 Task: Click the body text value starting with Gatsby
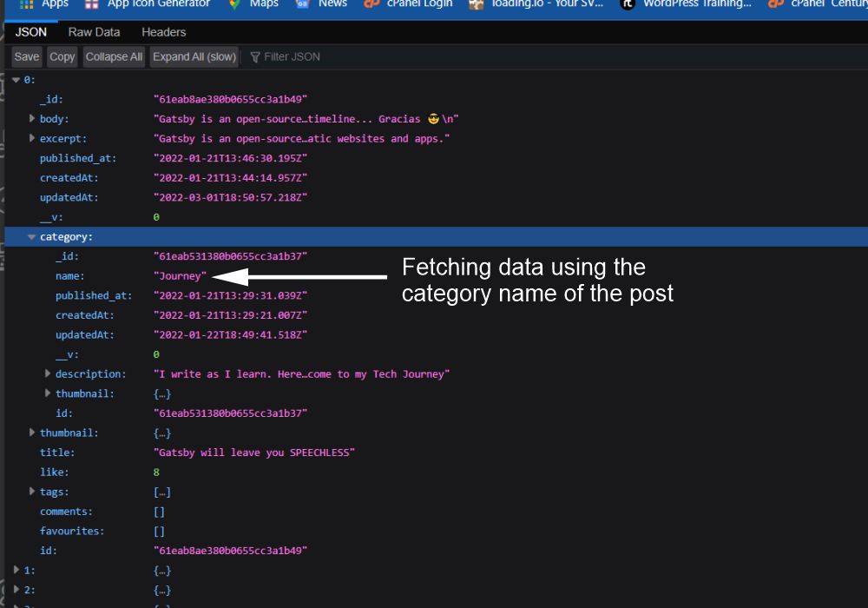306,119
